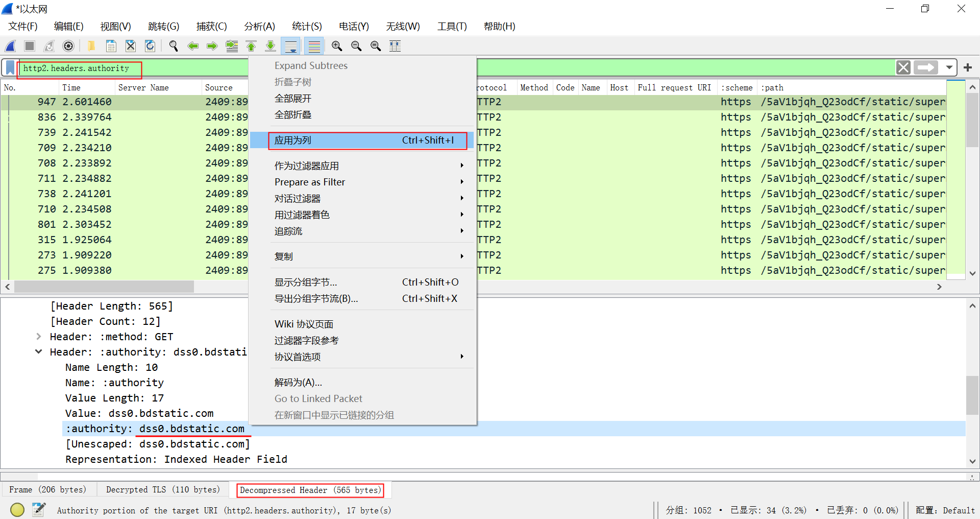Apply the display filter arrow
Screen dimensions: 980x519
(926, 67)
